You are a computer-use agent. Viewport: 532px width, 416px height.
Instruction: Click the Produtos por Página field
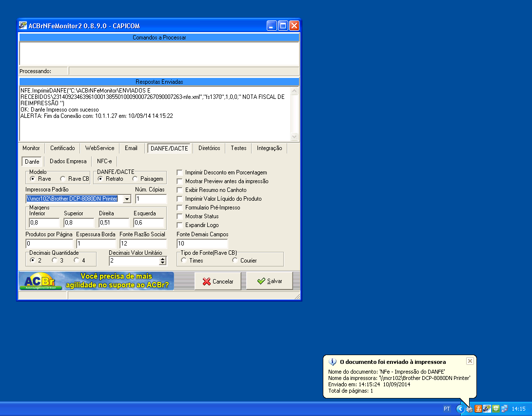(49, 244)
